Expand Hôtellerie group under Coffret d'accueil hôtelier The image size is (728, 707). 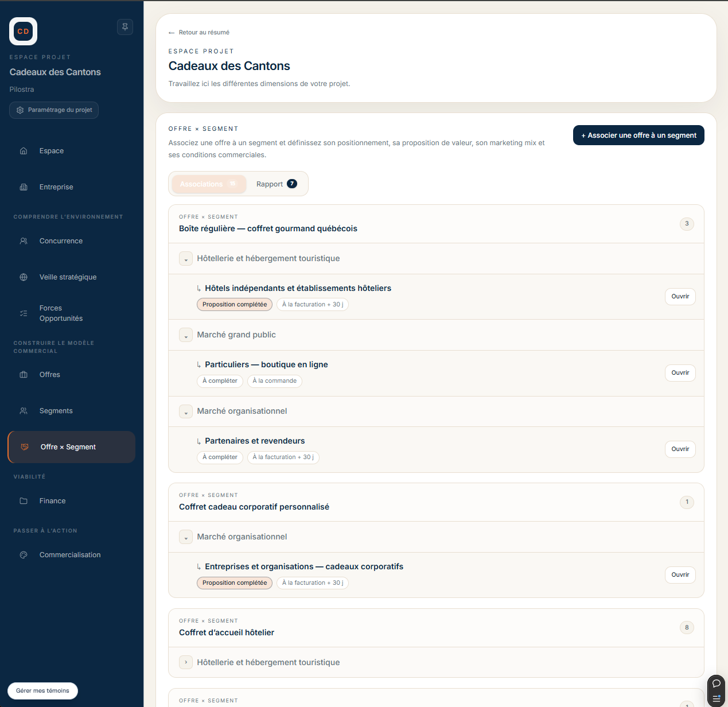tap(186, 662)
